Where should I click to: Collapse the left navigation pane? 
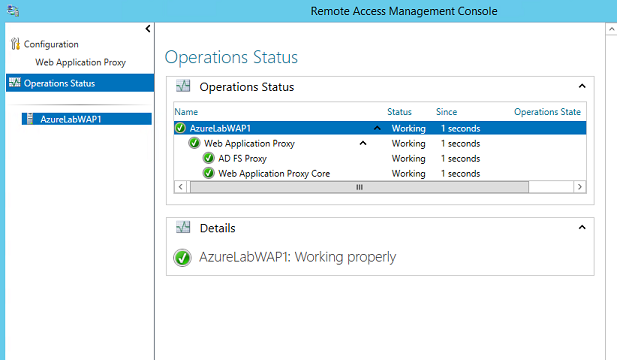tap(148, 29)
